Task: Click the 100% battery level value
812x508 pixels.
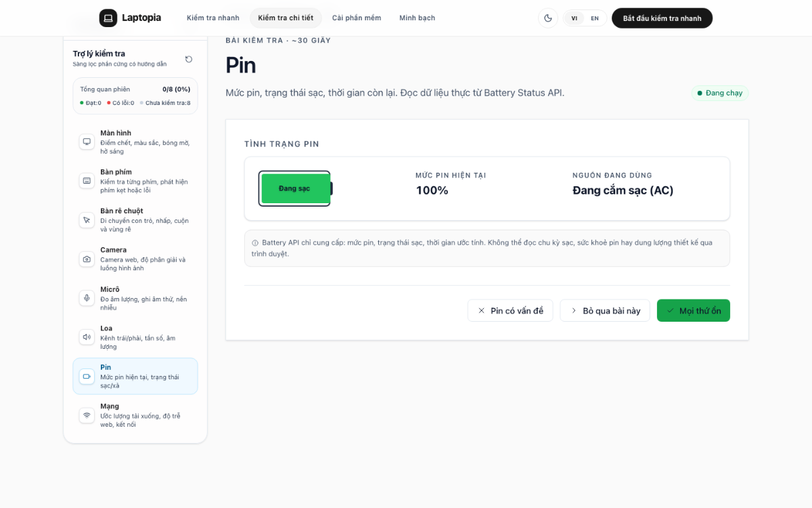Action: [x=432, y=190]
